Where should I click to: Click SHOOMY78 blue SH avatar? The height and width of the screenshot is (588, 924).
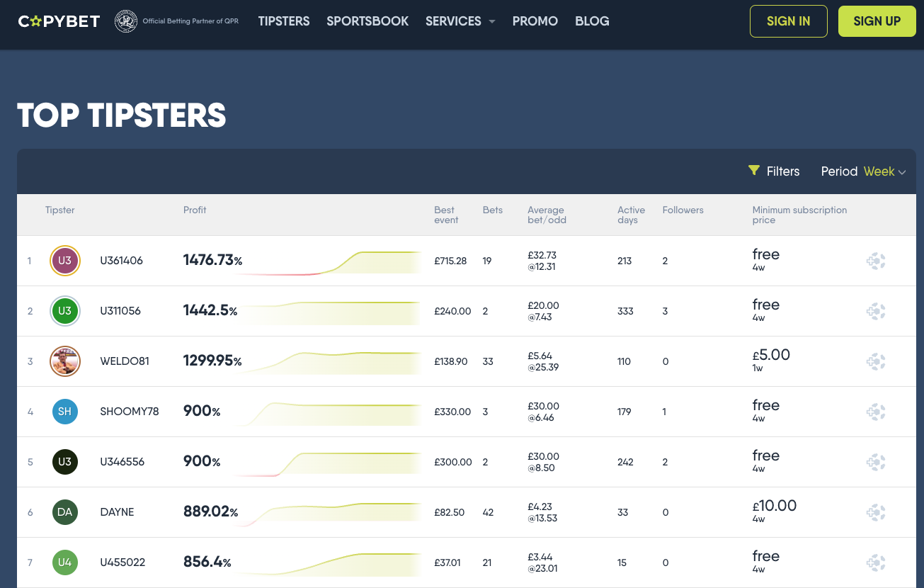[x=65, y=412]
